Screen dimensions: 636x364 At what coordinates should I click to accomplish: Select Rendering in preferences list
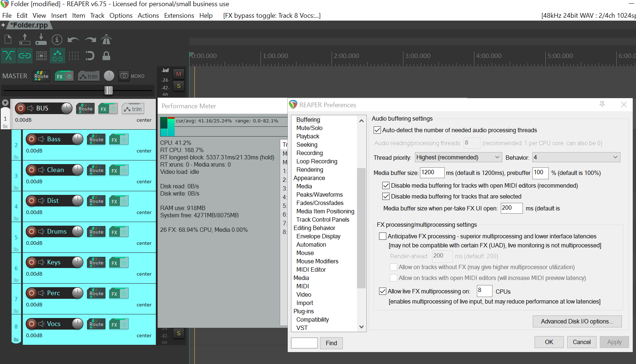[309, 170]
